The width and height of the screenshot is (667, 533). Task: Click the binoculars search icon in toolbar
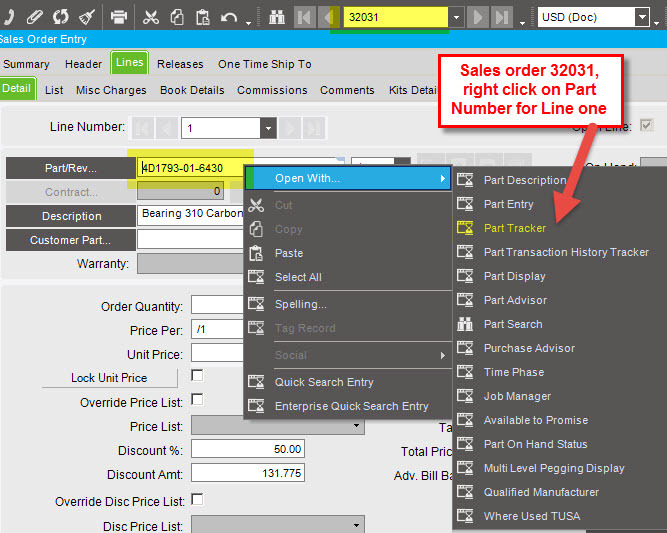pyautogui.click(x=277, y=17)
